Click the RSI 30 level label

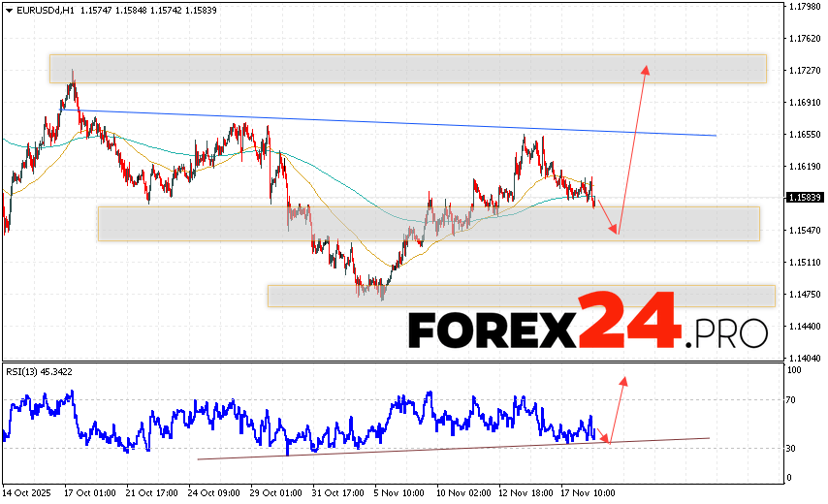792,448
